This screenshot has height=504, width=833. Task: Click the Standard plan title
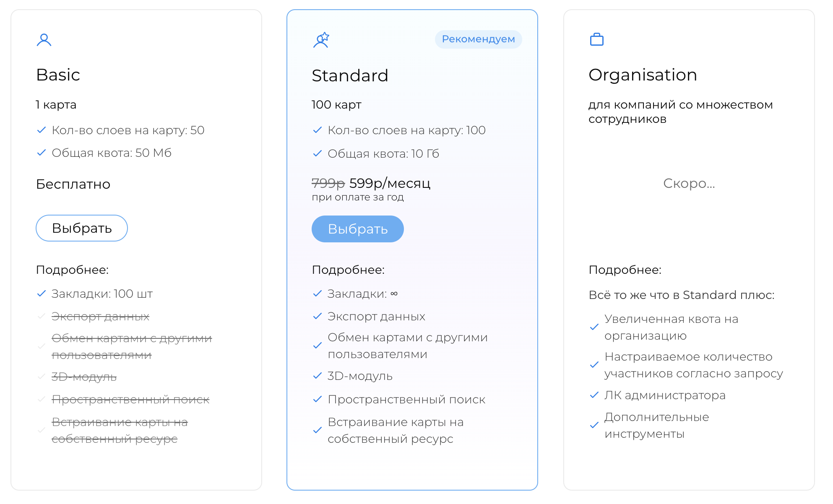click(x=350, y=75)
